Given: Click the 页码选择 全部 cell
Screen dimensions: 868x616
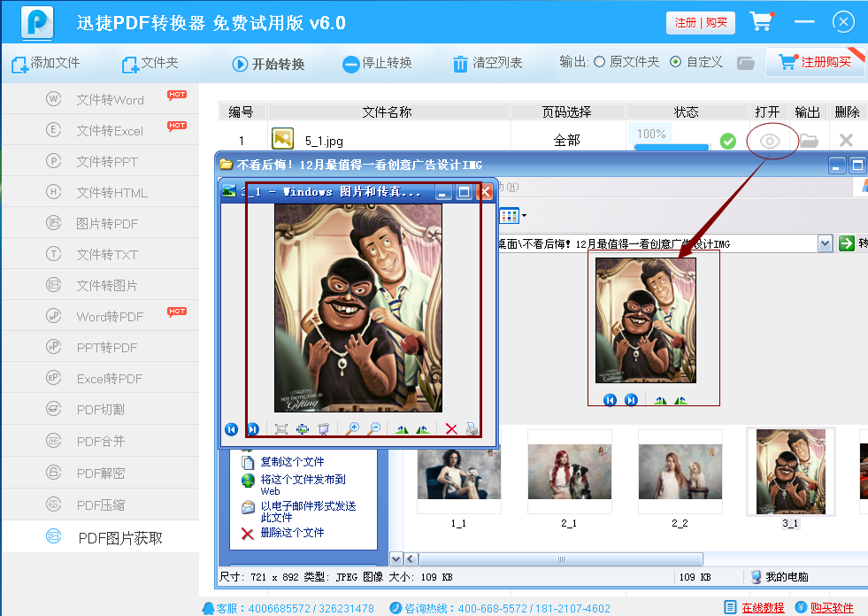Looking at the screenshot, I should pyautogui.click(x=567, y=140).
